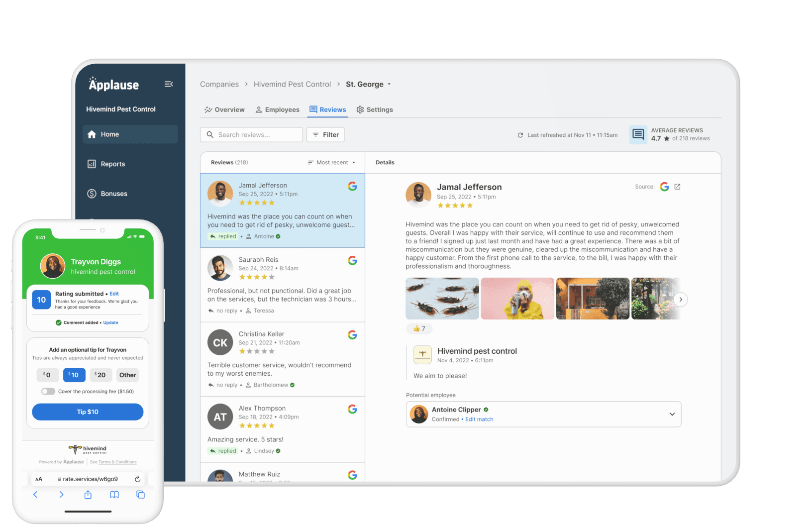
Task: Select Christina Keller review
Action: coord(282,359)
